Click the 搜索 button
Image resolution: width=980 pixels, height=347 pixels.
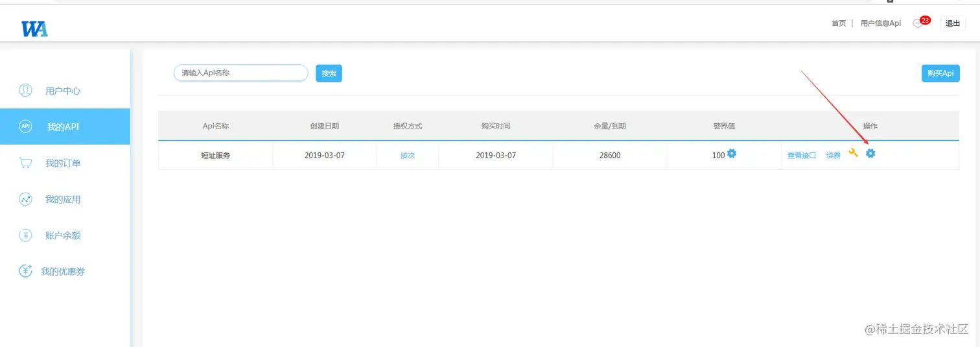click(x=329, y=73)
